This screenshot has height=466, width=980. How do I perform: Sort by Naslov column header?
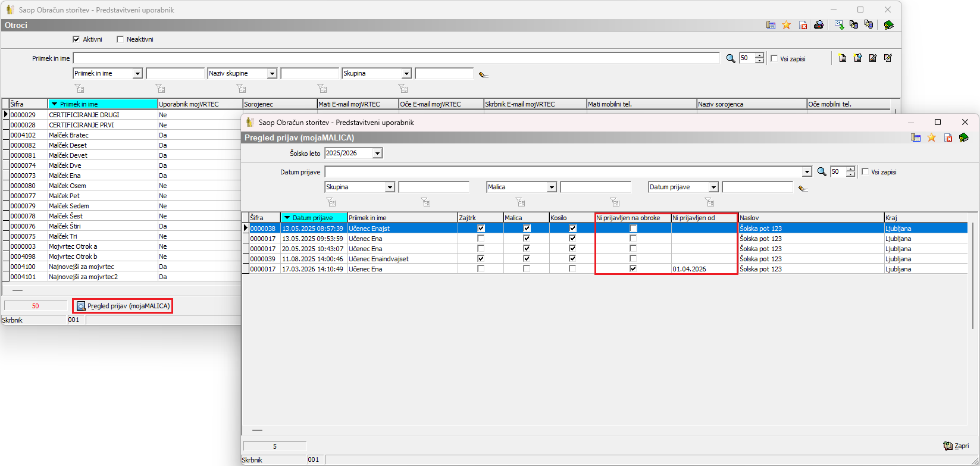(x=810, y=218)
